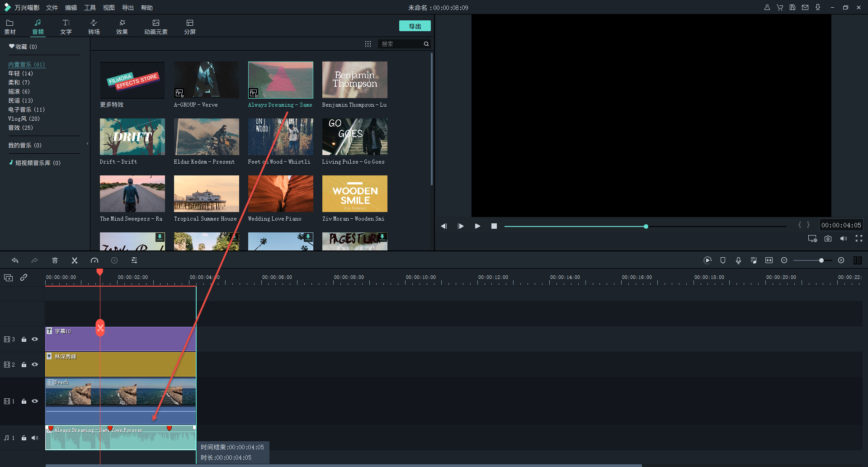
Task: Open the grid view options dropdown
Action: 368,44
